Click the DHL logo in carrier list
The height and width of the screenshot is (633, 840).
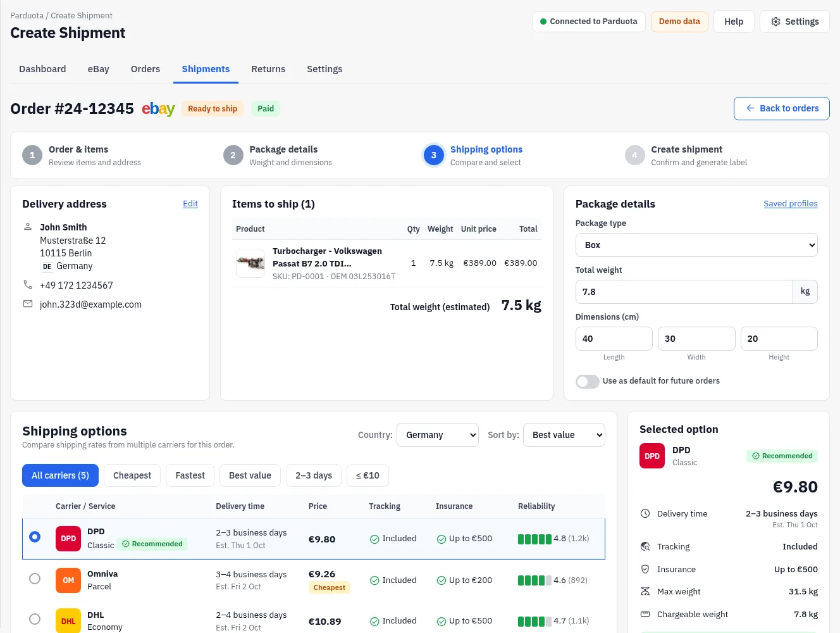pos(68,621)
